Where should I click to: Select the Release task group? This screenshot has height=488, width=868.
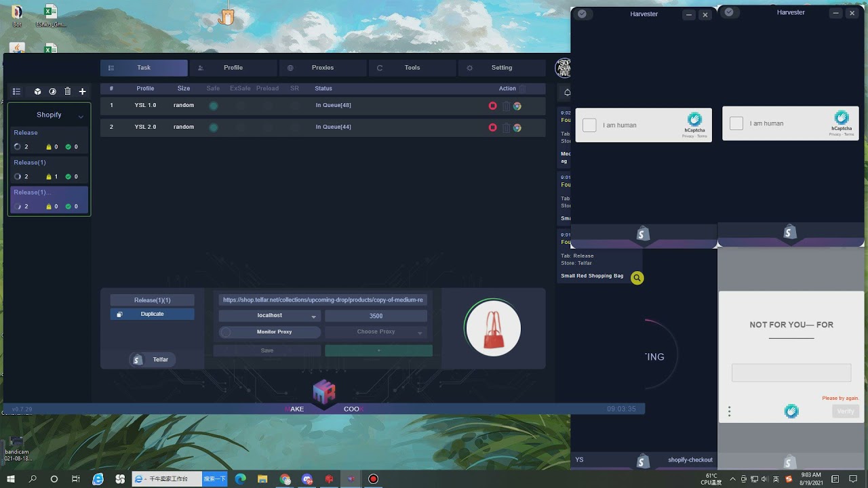(x=49, y=140)
